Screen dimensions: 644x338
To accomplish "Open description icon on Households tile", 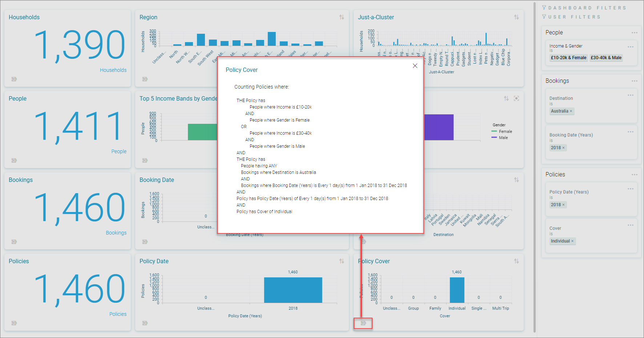I will (14, 79).
